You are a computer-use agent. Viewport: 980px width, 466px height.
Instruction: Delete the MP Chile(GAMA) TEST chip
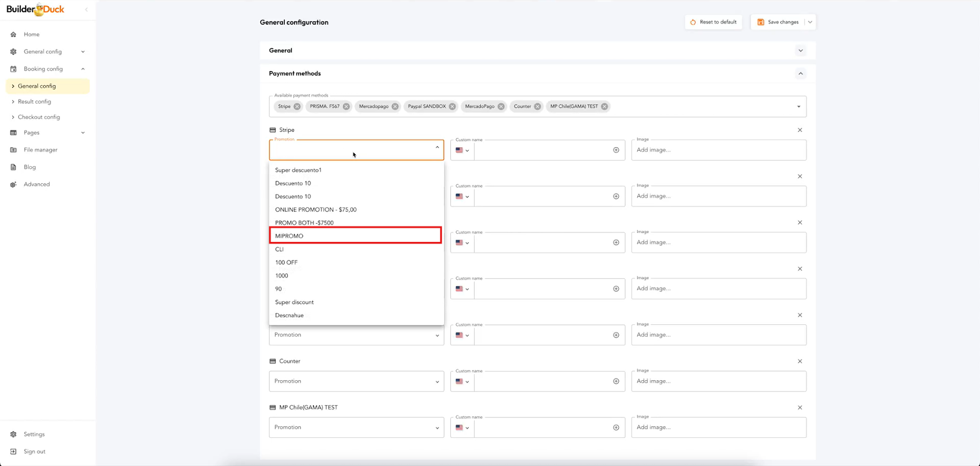pyautogui.click(x=605, y=107)
